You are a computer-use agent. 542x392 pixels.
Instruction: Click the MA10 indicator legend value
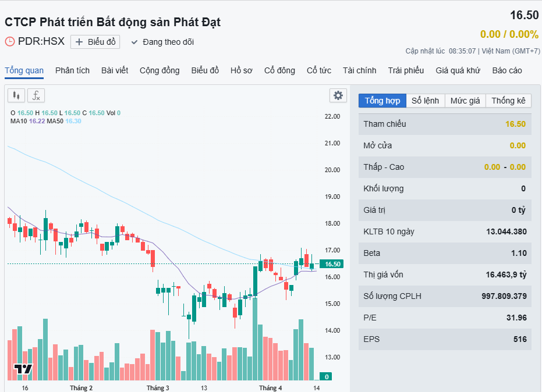37,121
